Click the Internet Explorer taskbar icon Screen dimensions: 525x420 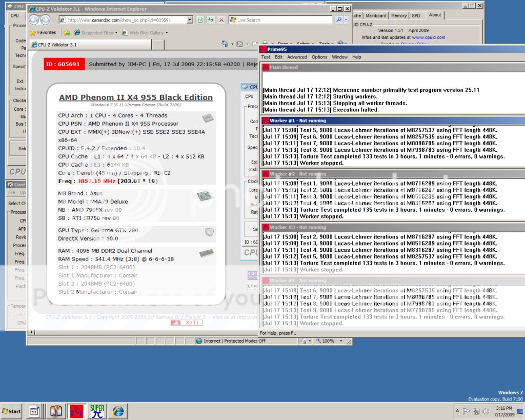coord(118,411)
